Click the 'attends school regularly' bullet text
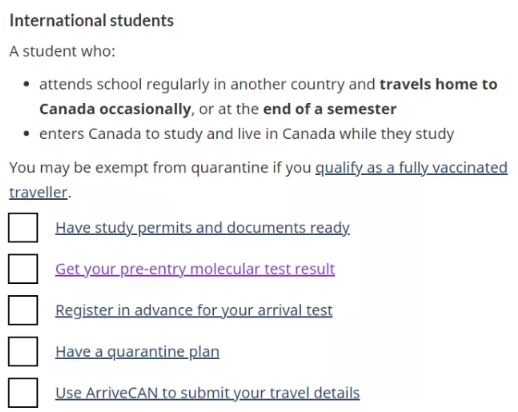This screenshot has height=412, width=518. click(124, 84)
